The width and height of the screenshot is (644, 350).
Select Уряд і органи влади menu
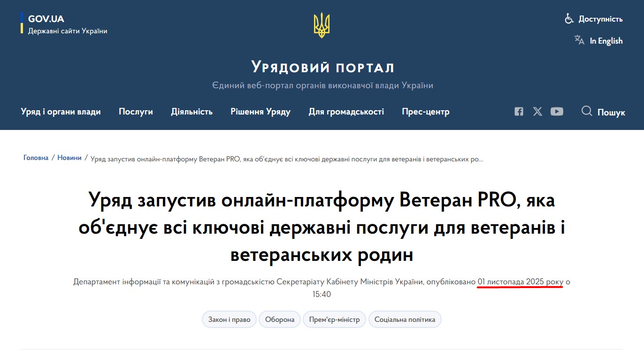click(x=61, y=112)
